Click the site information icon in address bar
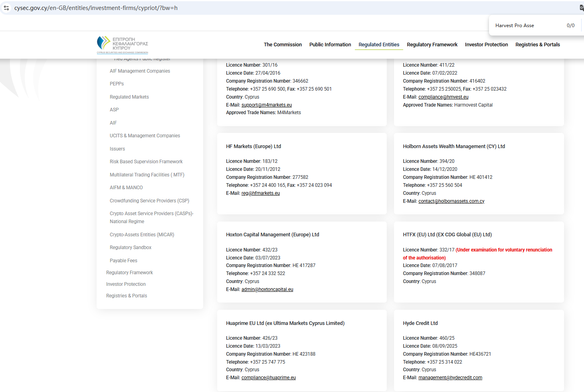This screenshot has width=584, height=392. [x=6, y=8]
